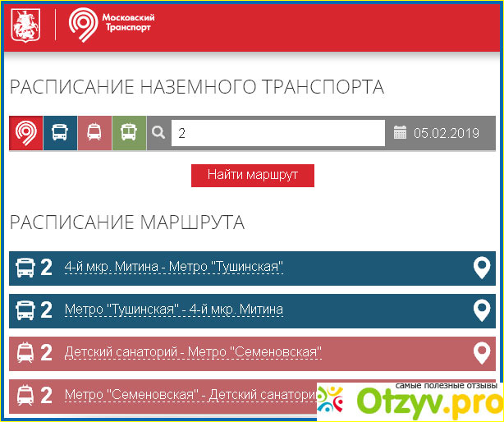
Task: Select the red all-transport filter icon
Action: (26, 132)
